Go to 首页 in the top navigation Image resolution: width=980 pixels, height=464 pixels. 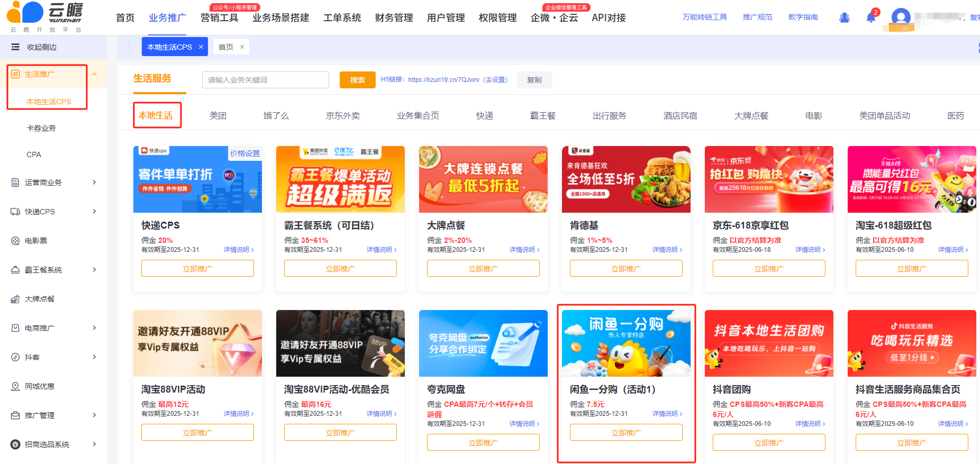click(x=125, y=18)
